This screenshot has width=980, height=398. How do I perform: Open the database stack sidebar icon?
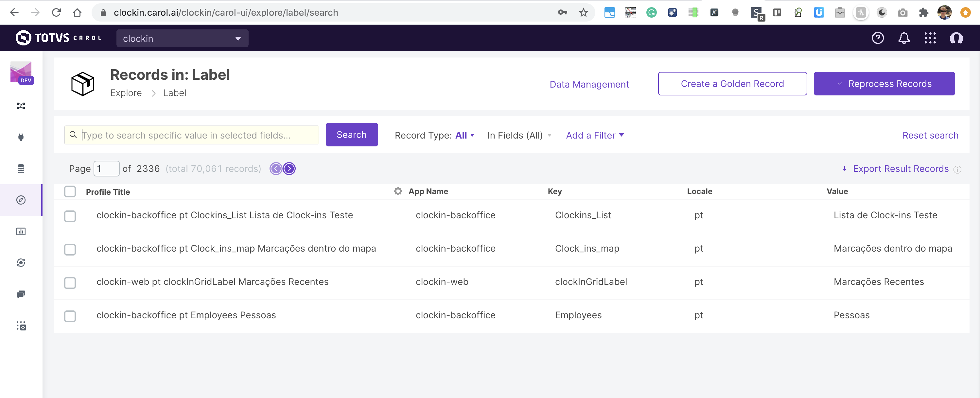21,168
